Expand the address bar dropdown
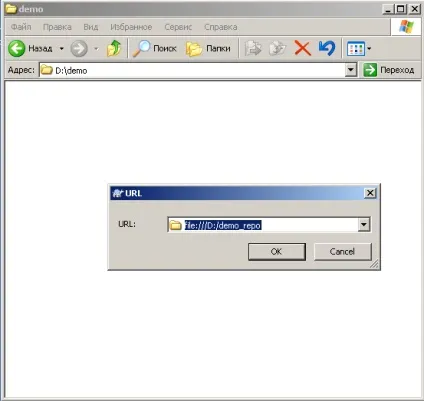Image resolution: width=424 pixels, height=401 pixels. point(351,70)
